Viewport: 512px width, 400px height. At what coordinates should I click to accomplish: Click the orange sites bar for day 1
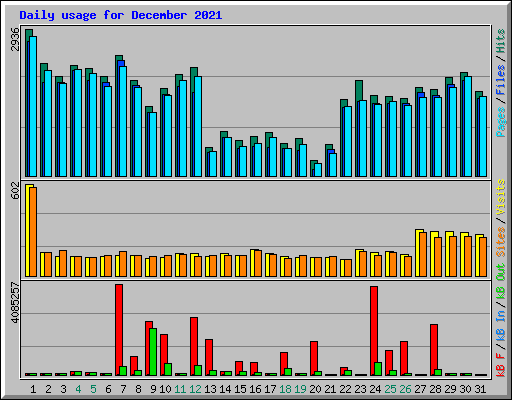(33, 232)
